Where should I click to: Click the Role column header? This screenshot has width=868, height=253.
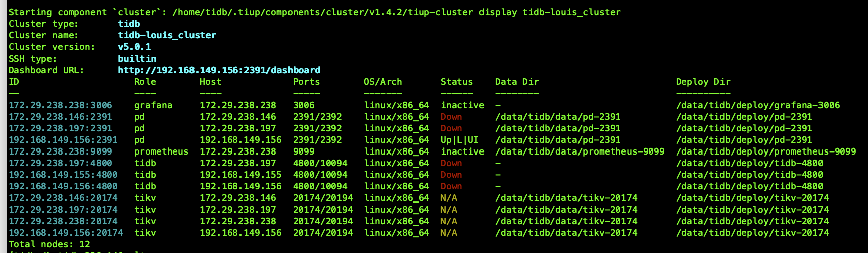click(145, 82)
